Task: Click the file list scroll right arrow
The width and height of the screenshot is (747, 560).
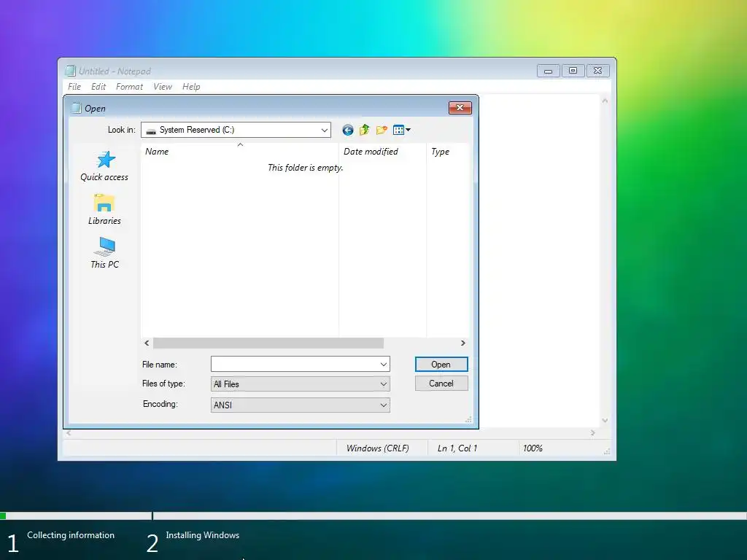Action: tap(462, 343)
